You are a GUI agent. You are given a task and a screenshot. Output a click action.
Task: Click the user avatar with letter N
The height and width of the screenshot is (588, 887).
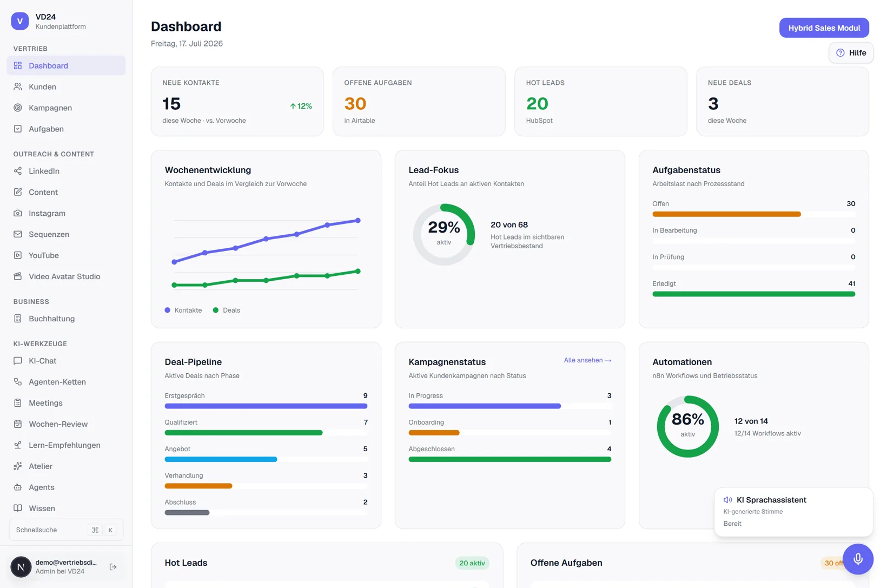click(x=21, y=567)
